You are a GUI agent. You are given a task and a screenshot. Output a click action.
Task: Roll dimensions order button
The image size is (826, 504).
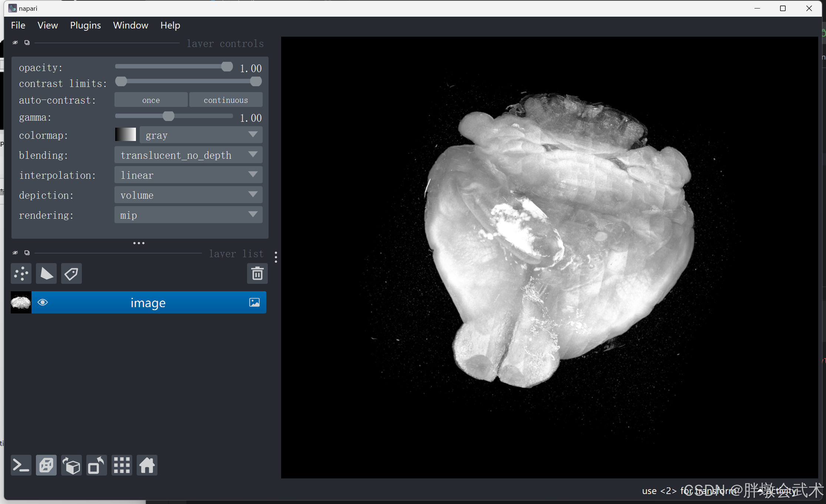[x=71, y=465]
